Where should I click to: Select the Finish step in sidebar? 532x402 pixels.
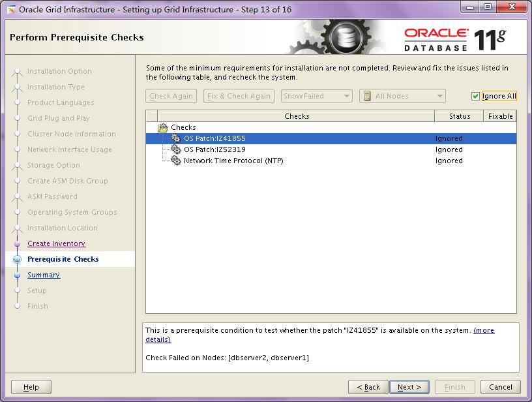point(38,306)
